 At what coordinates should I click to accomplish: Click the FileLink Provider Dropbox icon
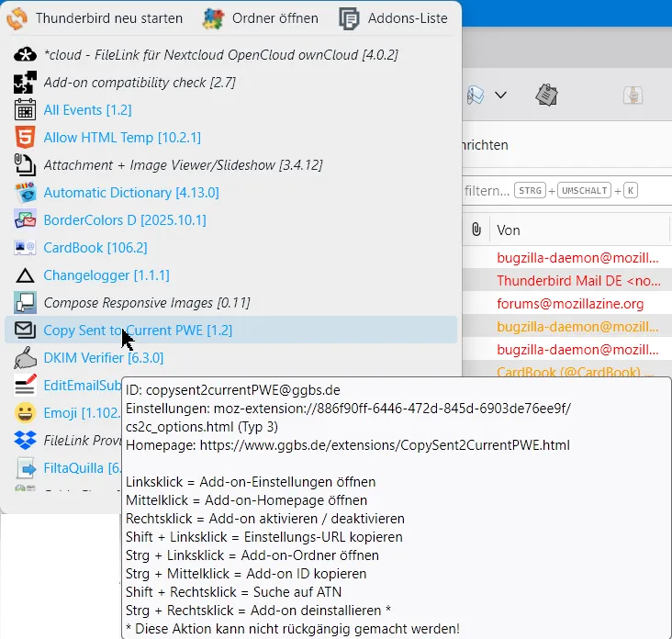25,440
